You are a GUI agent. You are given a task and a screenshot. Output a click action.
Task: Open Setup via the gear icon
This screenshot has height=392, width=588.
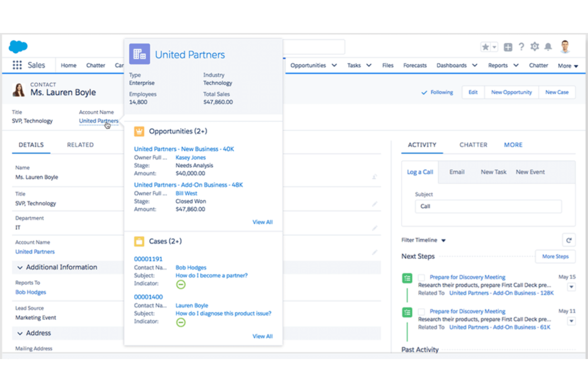[x=535, y=46]
